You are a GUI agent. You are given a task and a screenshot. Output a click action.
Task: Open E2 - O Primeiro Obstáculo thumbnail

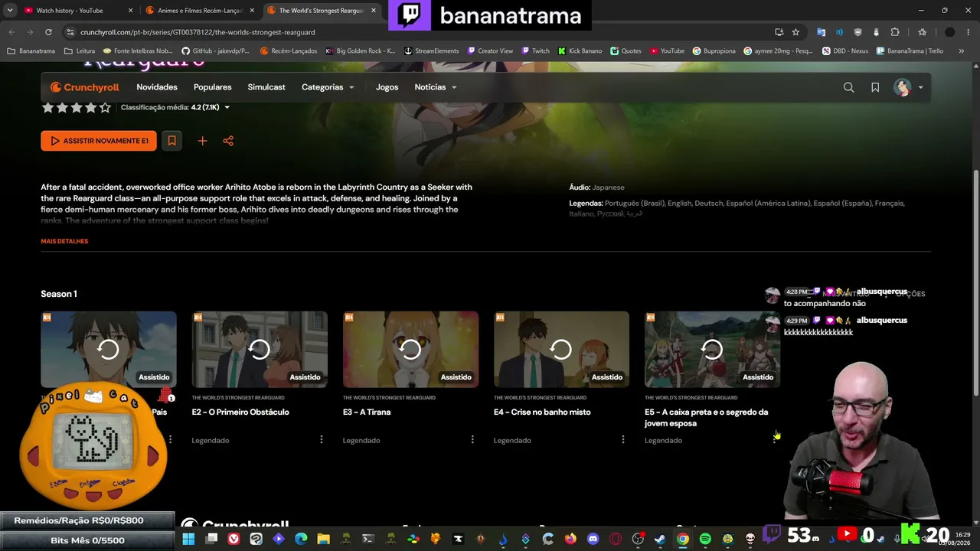coord(260,349)
